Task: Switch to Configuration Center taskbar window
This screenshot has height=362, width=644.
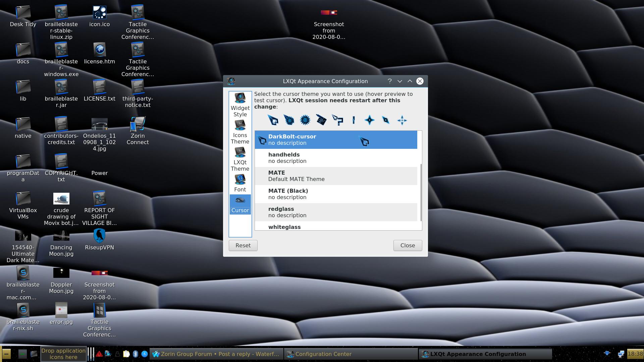Action: coord(351,354)
